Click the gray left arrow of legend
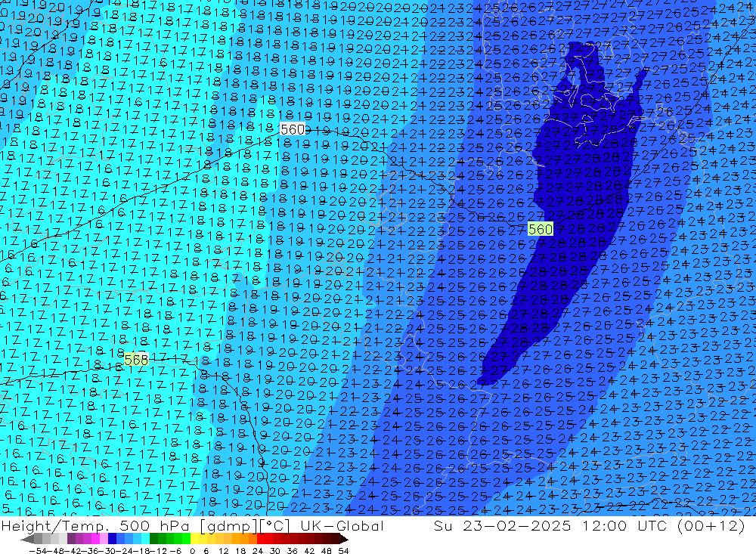Screen dimensions: 756x554 click(x=27, y=540)
